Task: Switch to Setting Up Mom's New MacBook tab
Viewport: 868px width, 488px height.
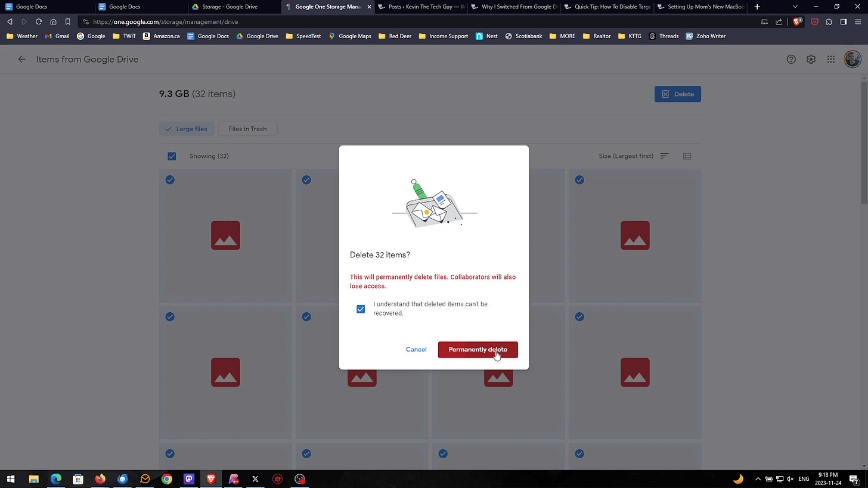Action: tap(700, 7)
